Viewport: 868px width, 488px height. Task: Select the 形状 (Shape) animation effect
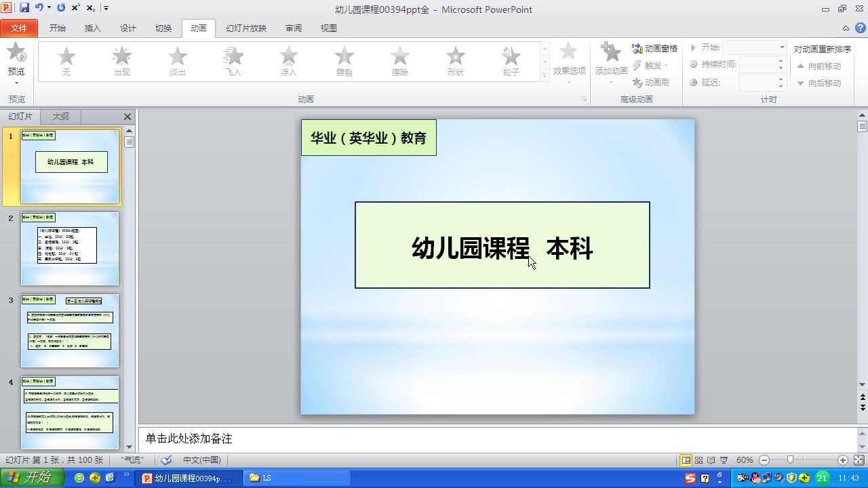[x=456, y=61]
